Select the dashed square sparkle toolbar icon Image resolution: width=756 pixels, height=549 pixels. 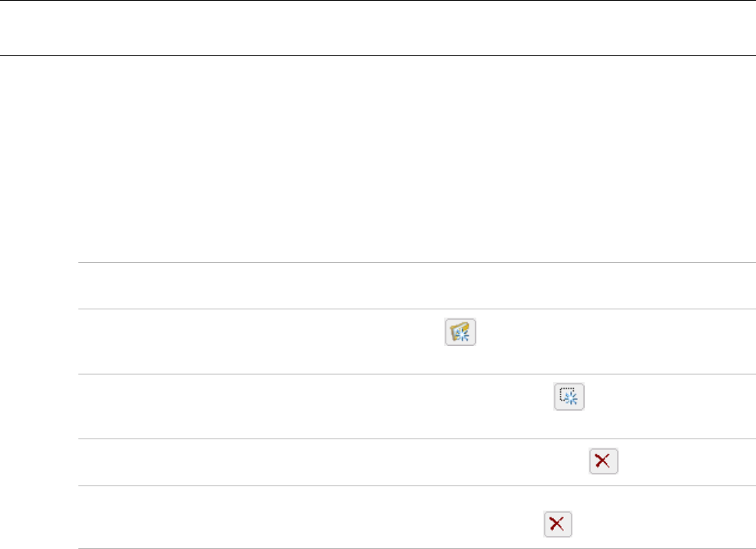coord(569,396)
